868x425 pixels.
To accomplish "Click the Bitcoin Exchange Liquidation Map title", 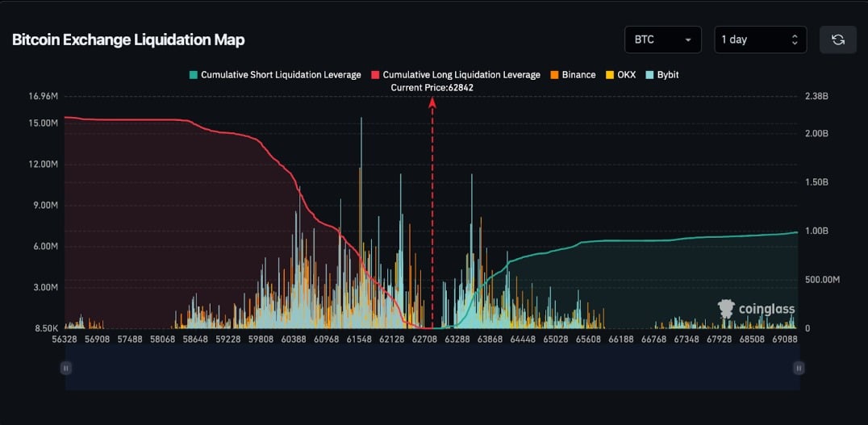I will click(128, 40).
